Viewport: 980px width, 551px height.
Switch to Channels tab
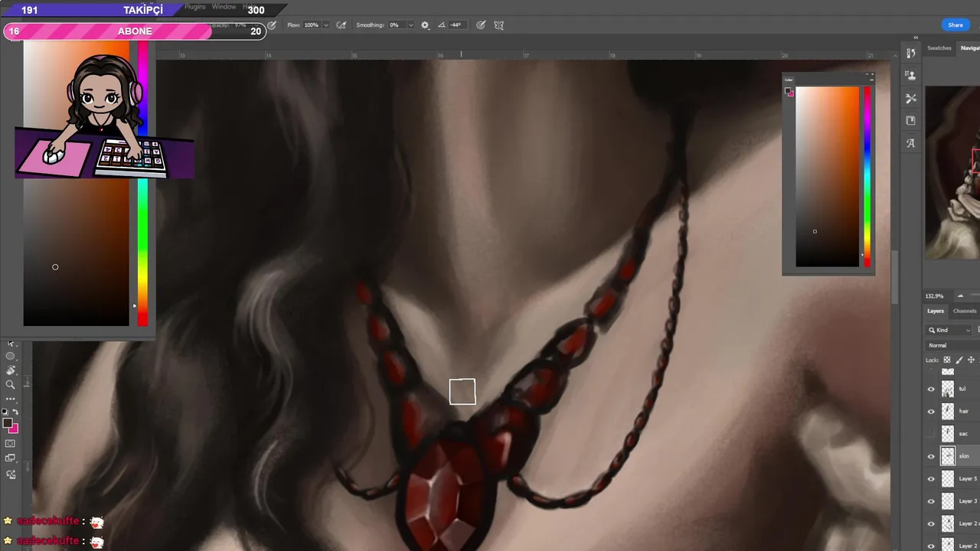(965, 311)
